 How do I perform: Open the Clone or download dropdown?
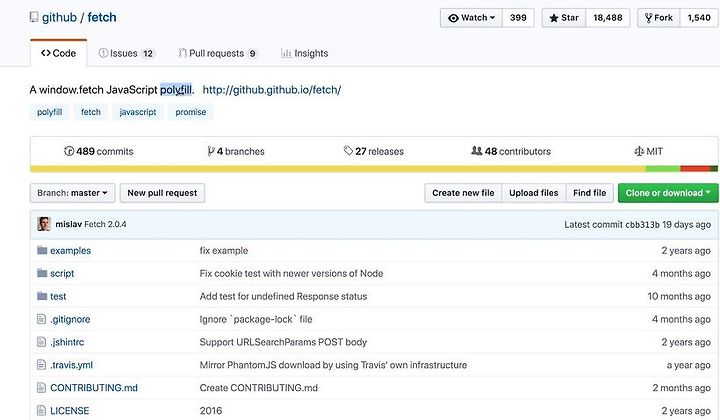[x=668, y=193]
